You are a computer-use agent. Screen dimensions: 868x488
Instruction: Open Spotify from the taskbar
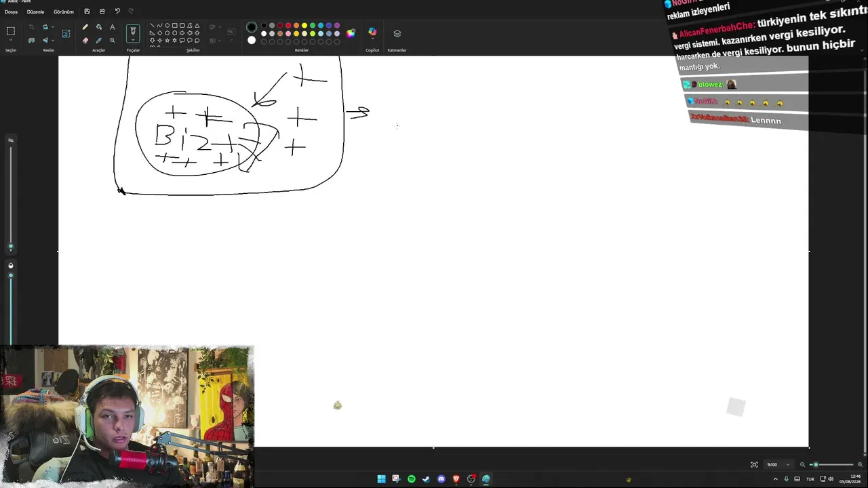point(411,479)
